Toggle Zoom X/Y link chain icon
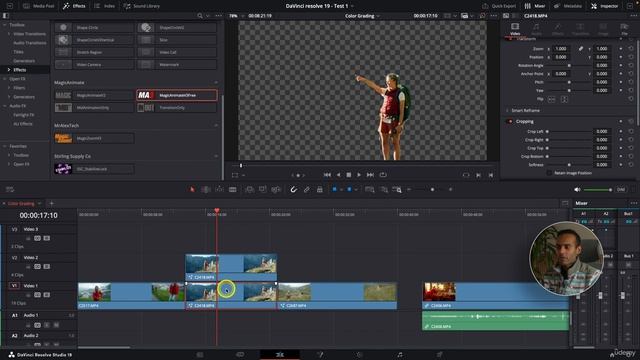Screen dimensions: 640x360 click(580, 49)
